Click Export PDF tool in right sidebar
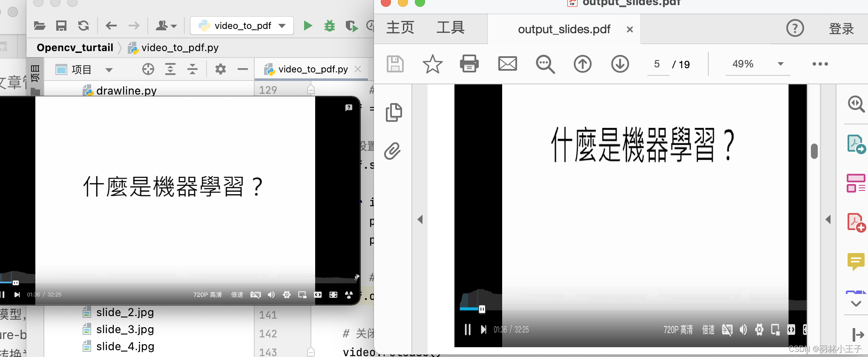This screenshot has height=357, width=868. [856, 144]
